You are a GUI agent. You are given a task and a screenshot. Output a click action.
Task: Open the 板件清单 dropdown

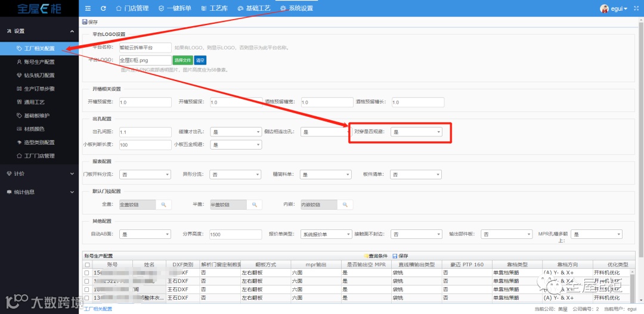pyautogui.click(x=416, y=175)
